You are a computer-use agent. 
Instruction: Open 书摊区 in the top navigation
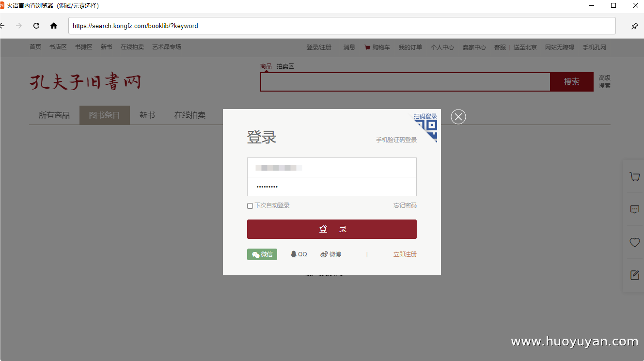pyautogui.click(x=84, y=47)
